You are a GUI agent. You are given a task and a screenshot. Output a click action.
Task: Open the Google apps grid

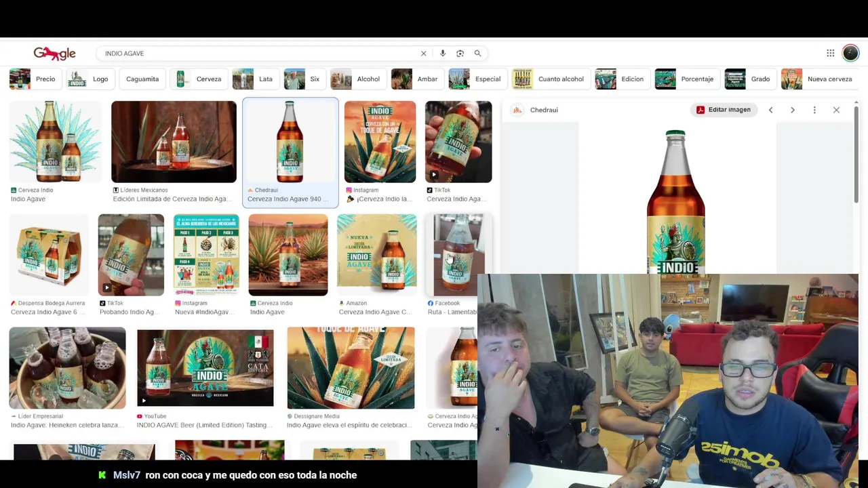831,54
